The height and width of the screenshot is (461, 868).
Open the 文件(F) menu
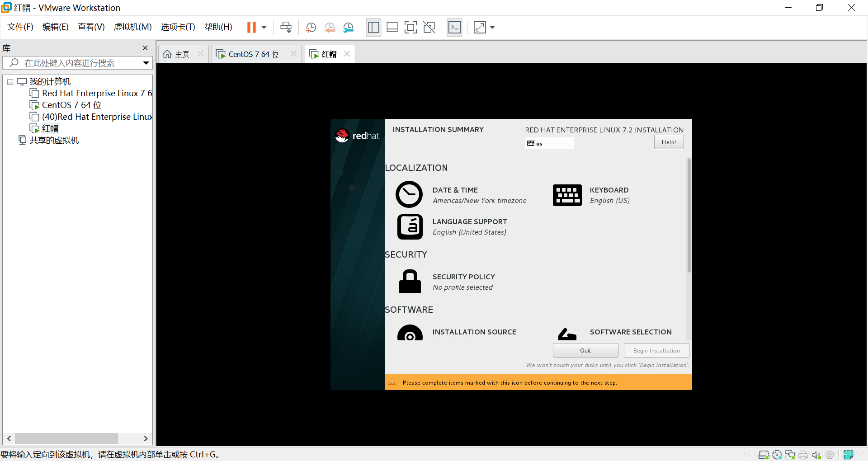(x=20, y=27)
